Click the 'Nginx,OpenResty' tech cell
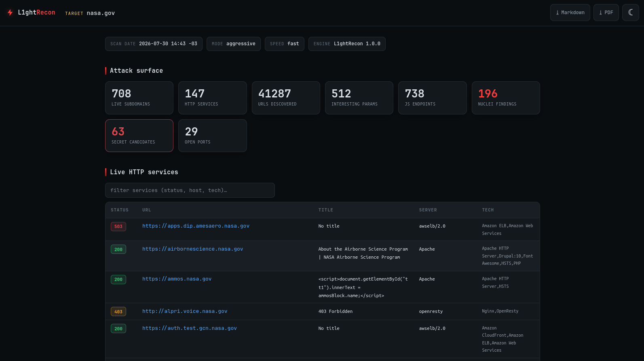 (500, 311)
